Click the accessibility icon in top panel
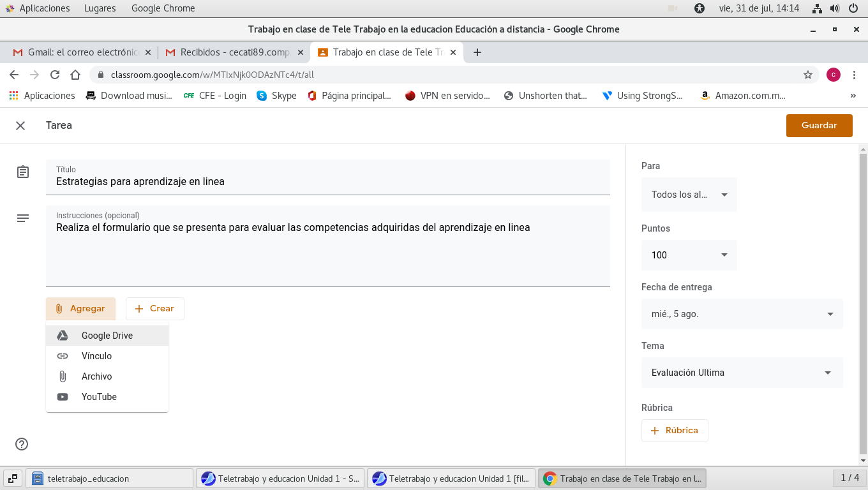868x490 pixels. click(x=700, y=8)
